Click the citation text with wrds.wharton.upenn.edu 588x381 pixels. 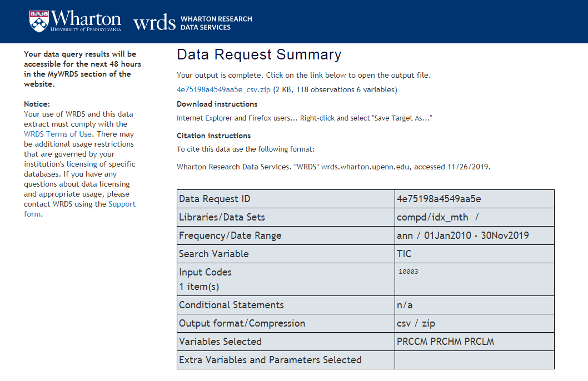click(x=333, y=167)
